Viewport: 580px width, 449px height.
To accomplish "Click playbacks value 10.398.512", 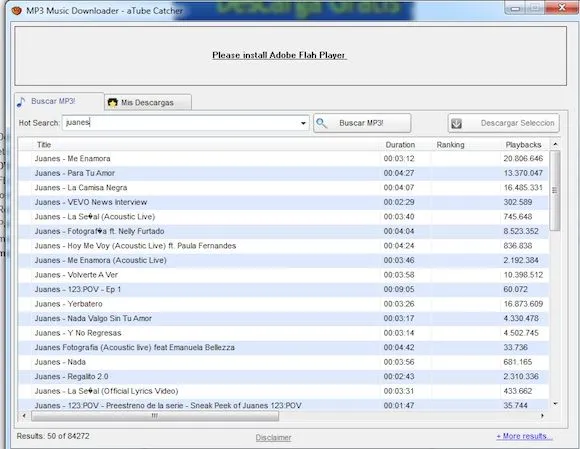I will pyautogui.click(x=523, y=275).
